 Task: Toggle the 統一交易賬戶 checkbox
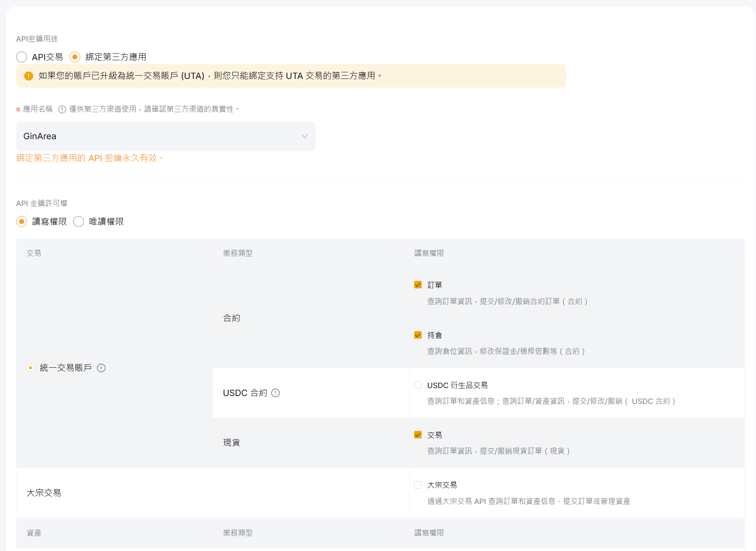pyautogui.click(x=30, y=368)
